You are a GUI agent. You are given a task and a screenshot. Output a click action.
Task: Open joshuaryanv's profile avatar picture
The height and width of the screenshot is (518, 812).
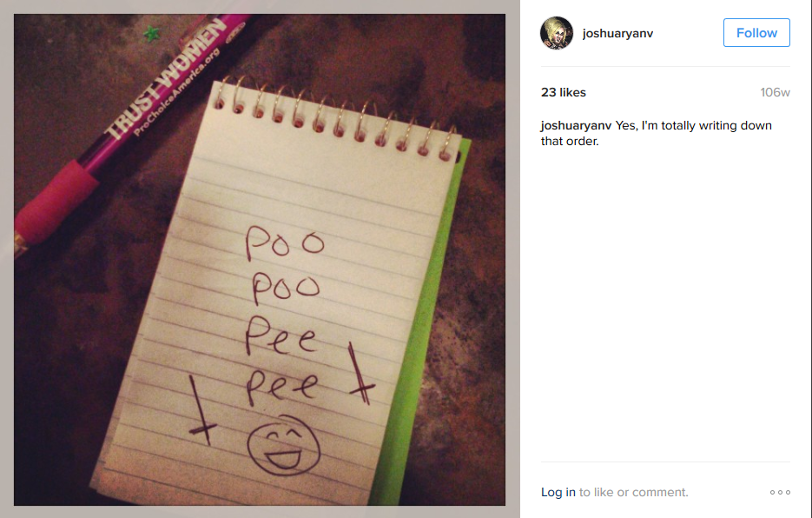pos(557,33)
